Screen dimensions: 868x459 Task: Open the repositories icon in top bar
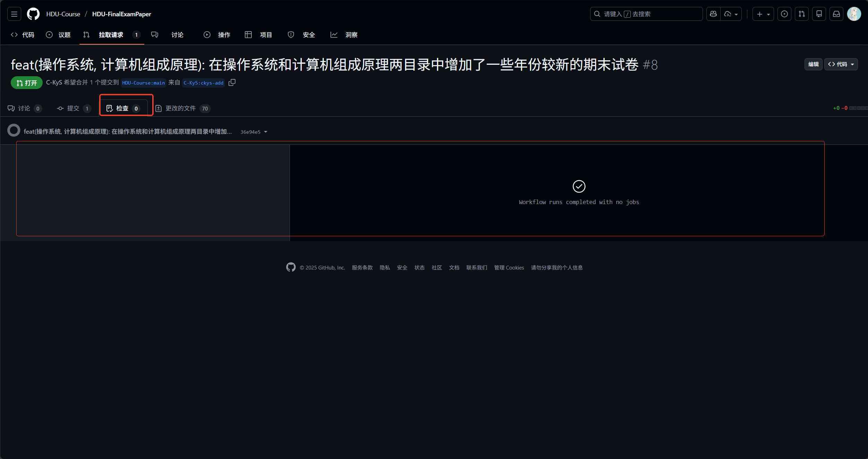(x=819, y=14)
